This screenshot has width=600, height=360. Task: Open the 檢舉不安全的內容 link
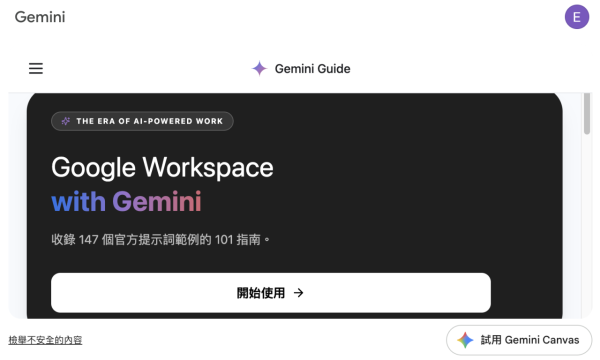click(45, 340)
